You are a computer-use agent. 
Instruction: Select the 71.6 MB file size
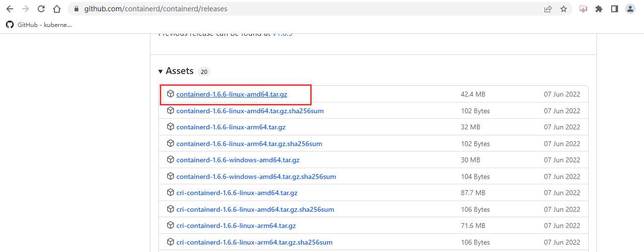(473, 226)
